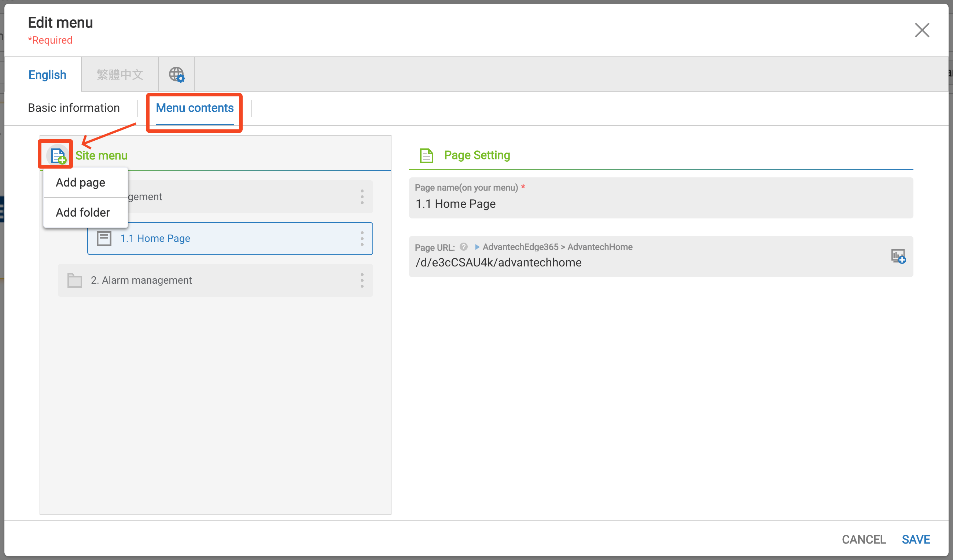This screenshot has height=560, width=953.
Task: Switch to Basic information tab
Action: click(74, 108)
